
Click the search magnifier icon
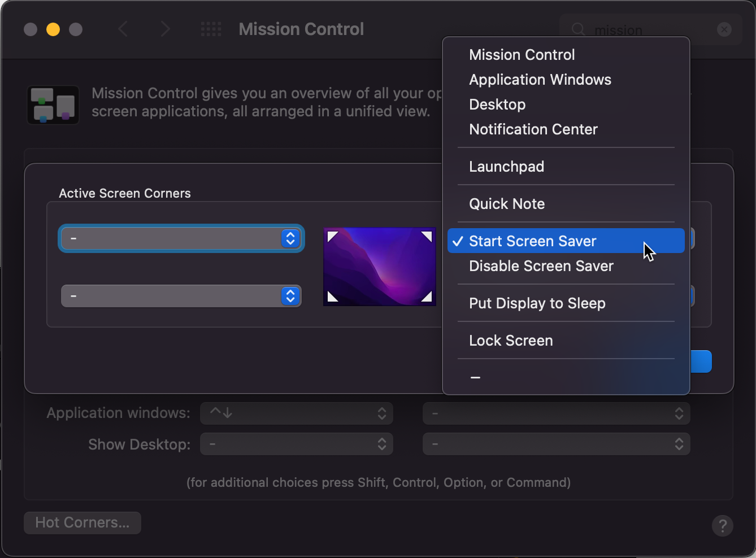point(578,29)
